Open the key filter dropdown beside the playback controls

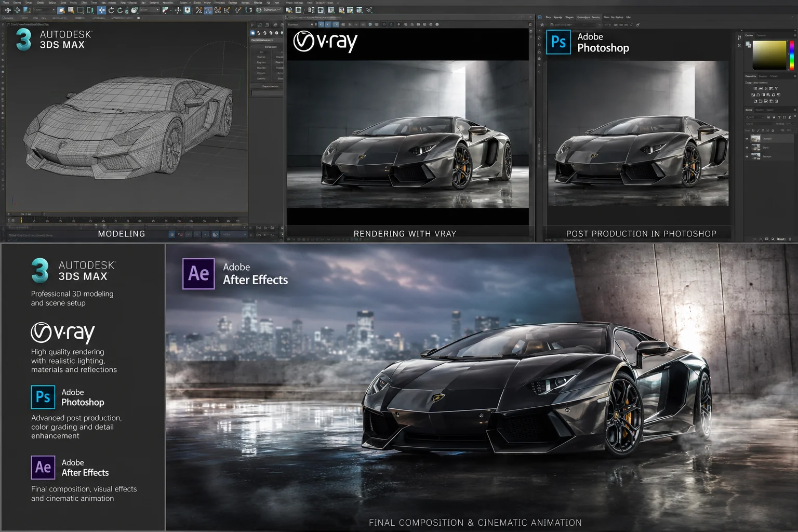[x=234, y=234]
